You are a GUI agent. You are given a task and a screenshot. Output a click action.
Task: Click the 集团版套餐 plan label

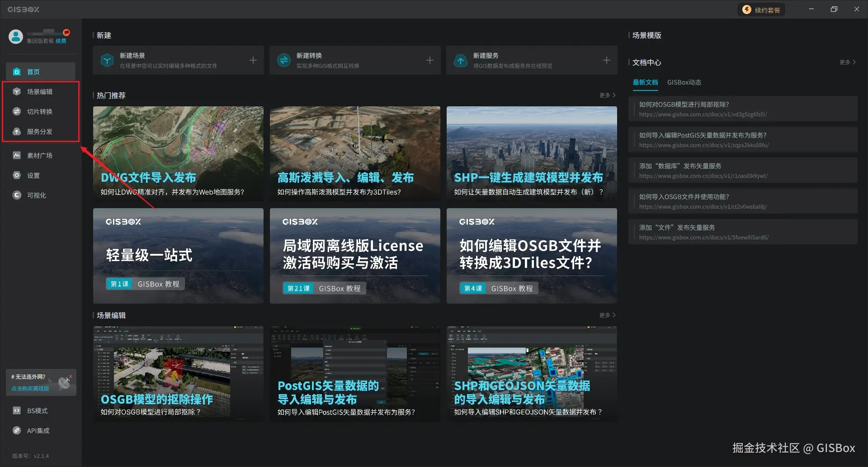click(x=40, y=41)
